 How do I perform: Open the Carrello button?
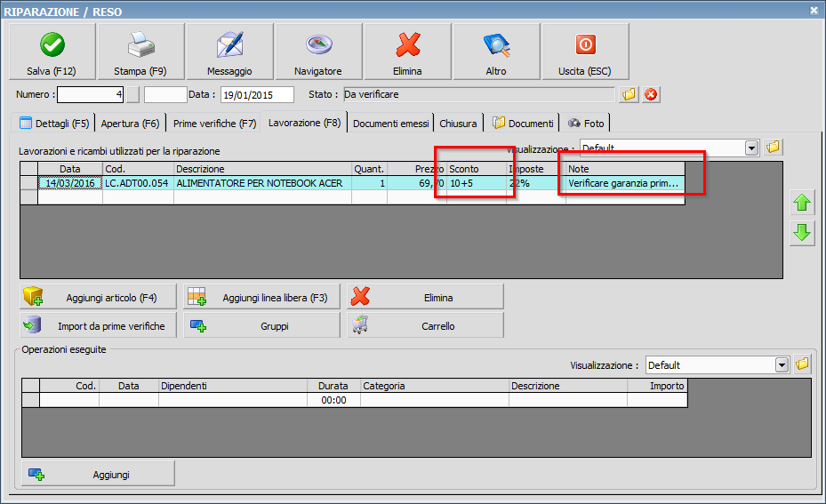coord(426,326)
